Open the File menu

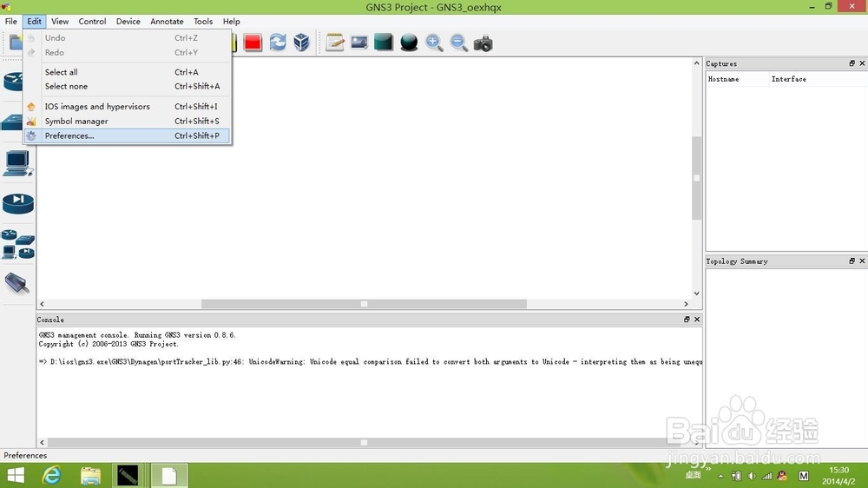[x=11, y=21]
